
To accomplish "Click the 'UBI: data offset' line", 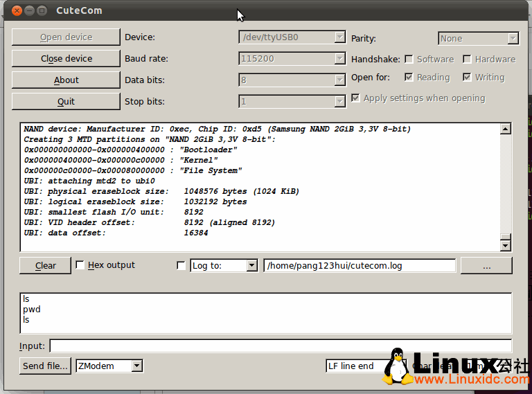I will point(116,233).
